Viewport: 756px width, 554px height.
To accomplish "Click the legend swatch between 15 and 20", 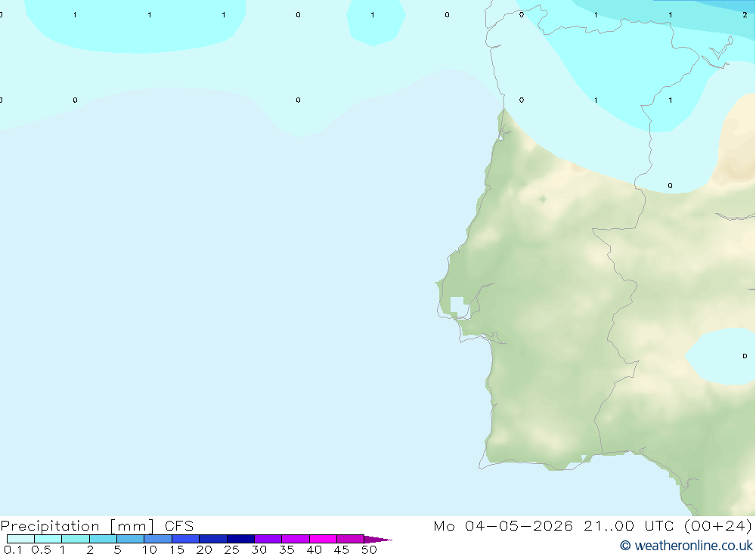I will (186, 539).
